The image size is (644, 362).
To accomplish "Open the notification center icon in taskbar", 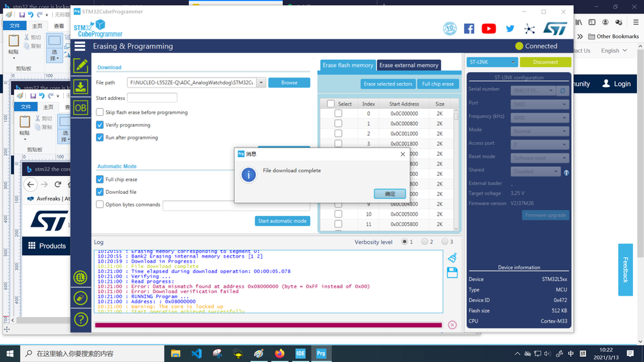I will point(630,354).
